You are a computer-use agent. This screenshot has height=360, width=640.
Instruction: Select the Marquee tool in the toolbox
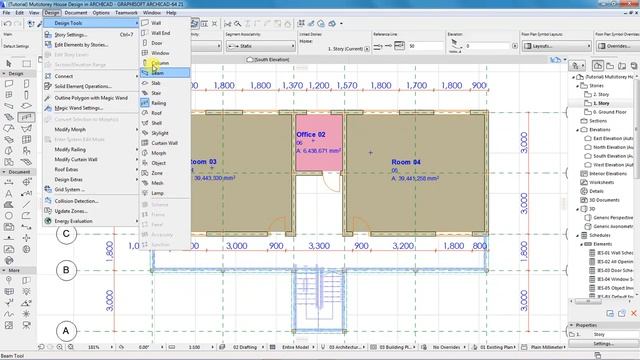point(27,64)
